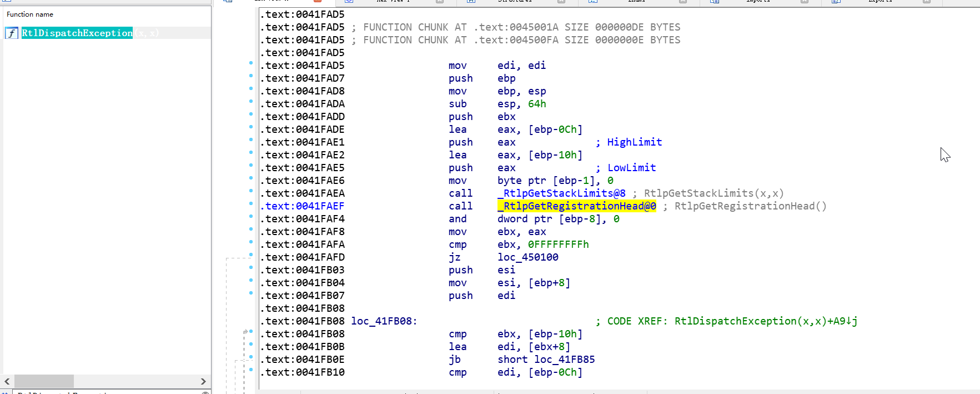The height and width of the screenshot is (394, 980).
Task: Click the push edi instruction at 0041FB07
Action: tap(482, 296)
